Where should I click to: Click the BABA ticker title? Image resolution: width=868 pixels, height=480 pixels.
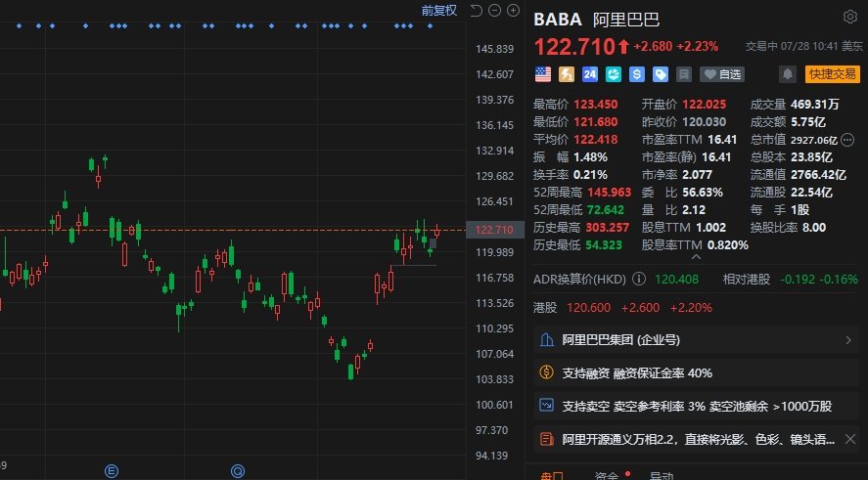[x=558, y=20]
